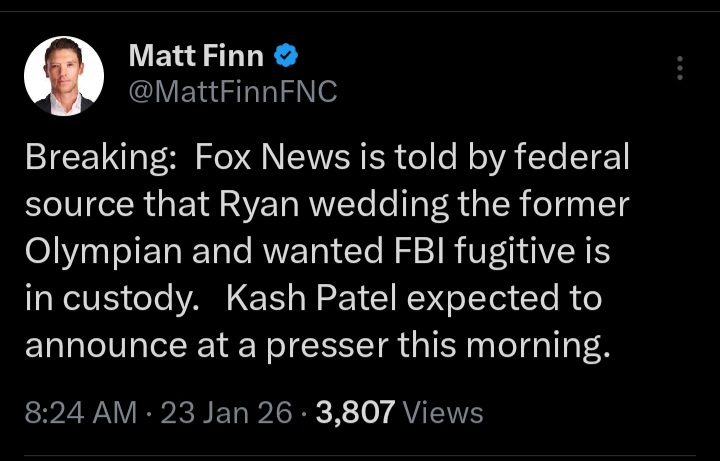Click the 23 Jan 26 date
The image size is (720, 461).
[228, 412]
